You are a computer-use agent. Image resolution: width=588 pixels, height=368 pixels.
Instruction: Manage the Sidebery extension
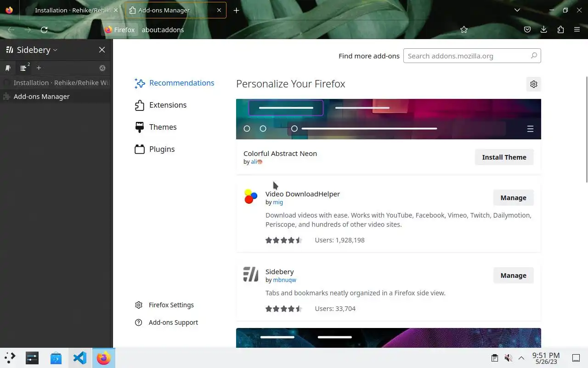coord(513,275)
